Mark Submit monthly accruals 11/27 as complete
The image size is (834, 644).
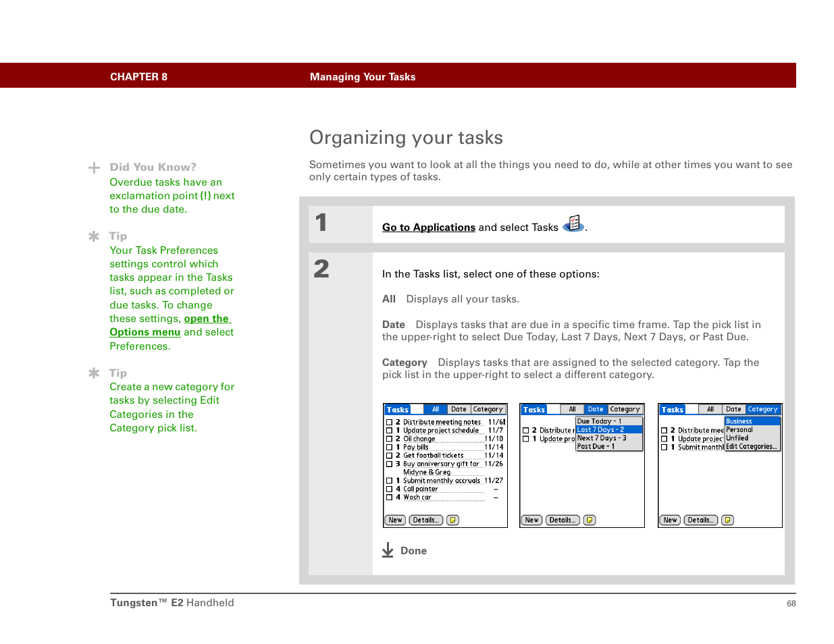(x=389, y=481)
